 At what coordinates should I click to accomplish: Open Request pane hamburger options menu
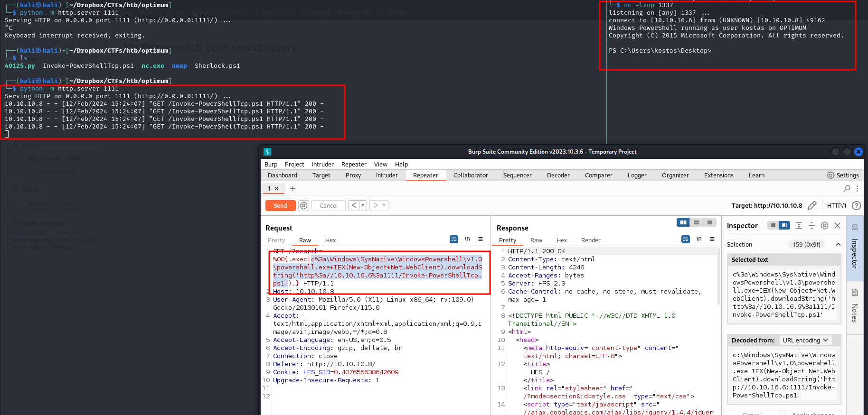tap(481, 239)
